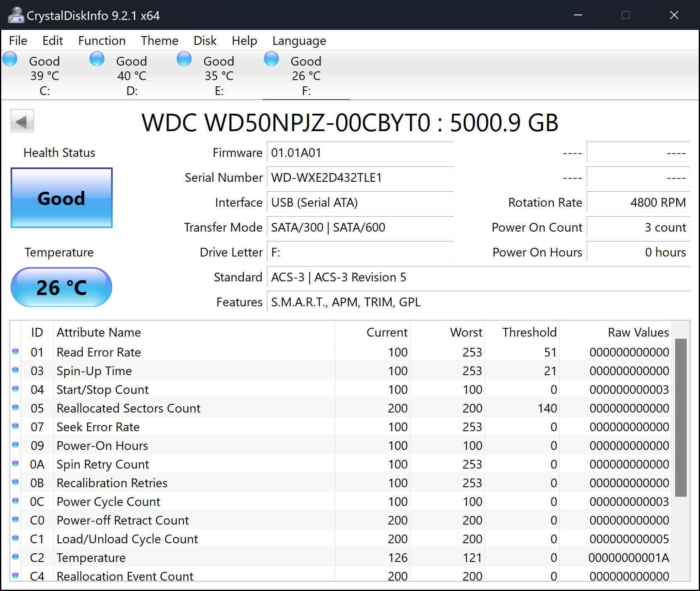
Task: Click the 26 °C temperature button
Action: click(x=61, y=287)
